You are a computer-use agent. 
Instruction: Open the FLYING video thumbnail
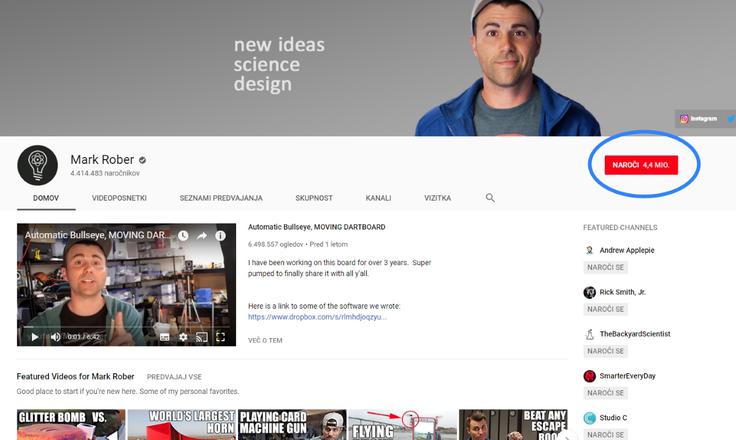403,425
